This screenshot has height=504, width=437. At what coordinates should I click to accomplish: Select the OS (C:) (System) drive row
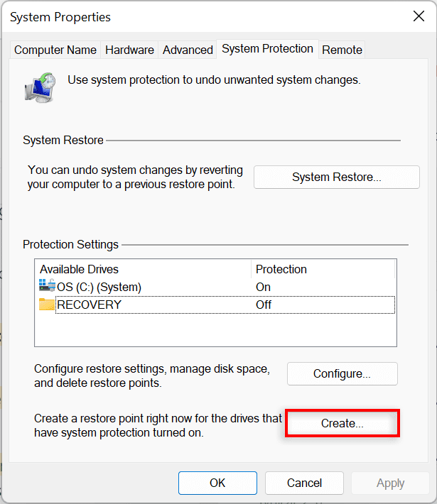[x=215, y=287]
